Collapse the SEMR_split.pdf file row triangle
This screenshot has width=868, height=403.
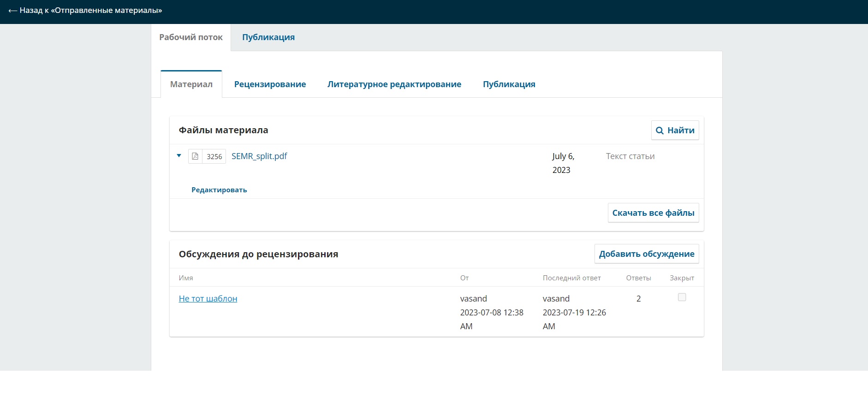[179, 156]
